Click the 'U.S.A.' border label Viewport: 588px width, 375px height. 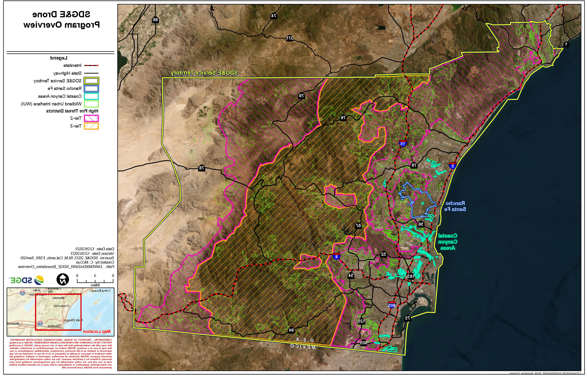(304, 340)
